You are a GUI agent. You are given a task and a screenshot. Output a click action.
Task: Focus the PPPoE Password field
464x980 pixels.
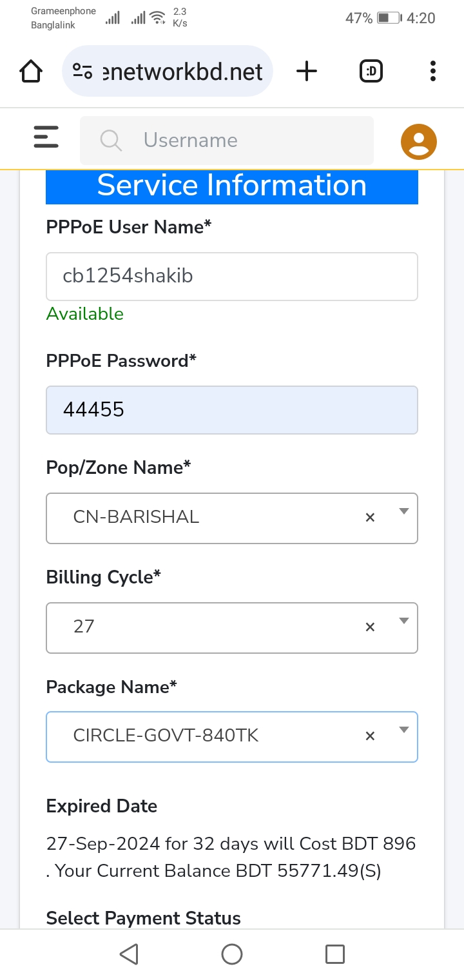tap(232, 410)
